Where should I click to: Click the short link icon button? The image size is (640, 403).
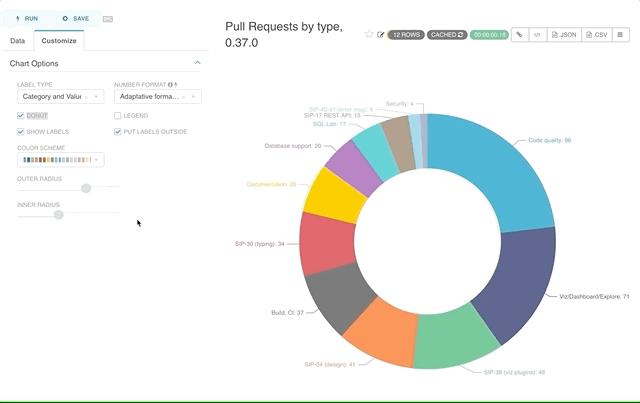coord(518,34)
